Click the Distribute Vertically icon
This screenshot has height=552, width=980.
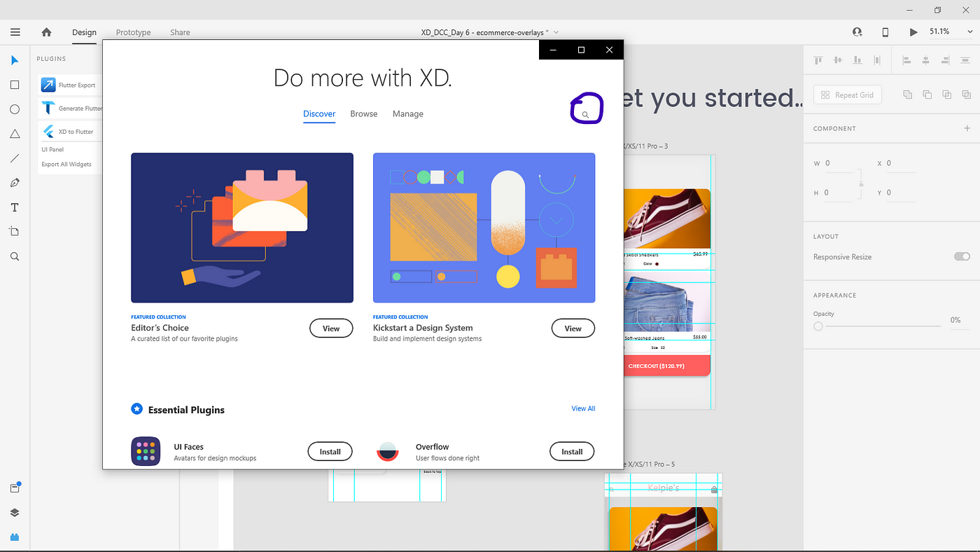click(965, 61)
